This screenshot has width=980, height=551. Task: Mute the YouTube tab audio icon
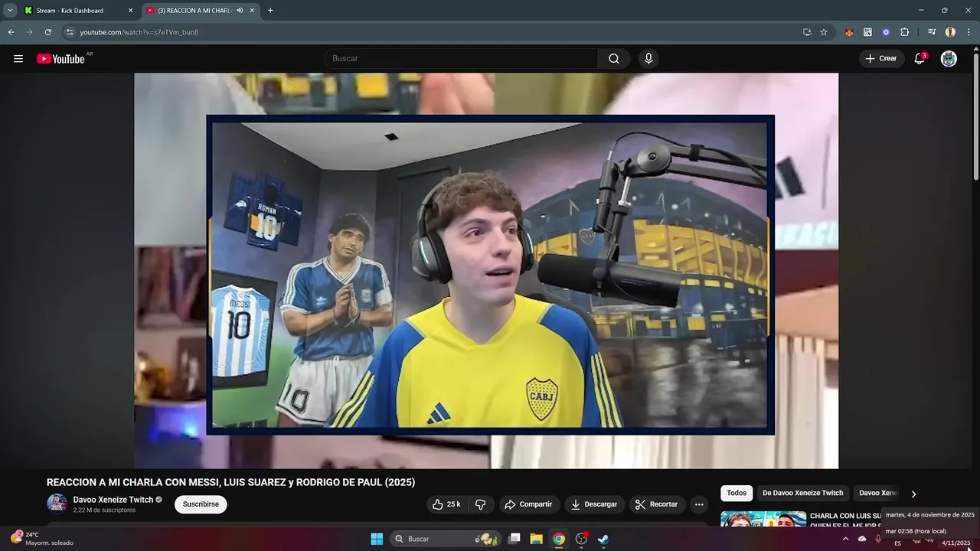240,11
